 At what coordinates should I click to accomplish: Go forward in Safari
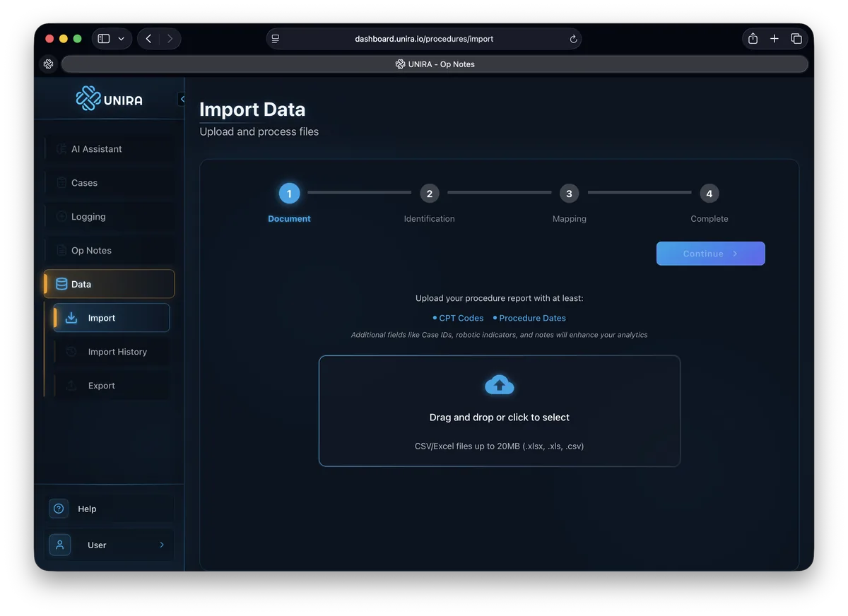[x=170, y=39]
